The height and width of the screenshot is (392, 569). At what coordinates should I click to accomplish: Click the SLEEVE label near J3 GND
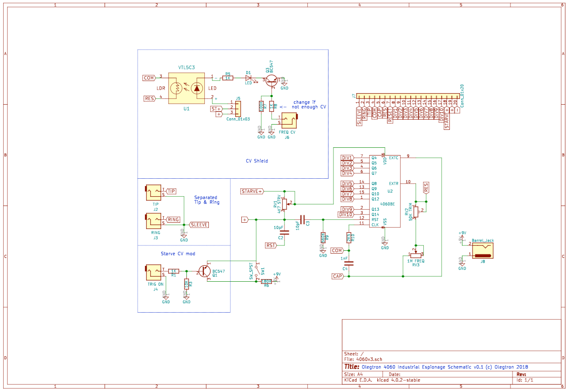tap(199, 225)
